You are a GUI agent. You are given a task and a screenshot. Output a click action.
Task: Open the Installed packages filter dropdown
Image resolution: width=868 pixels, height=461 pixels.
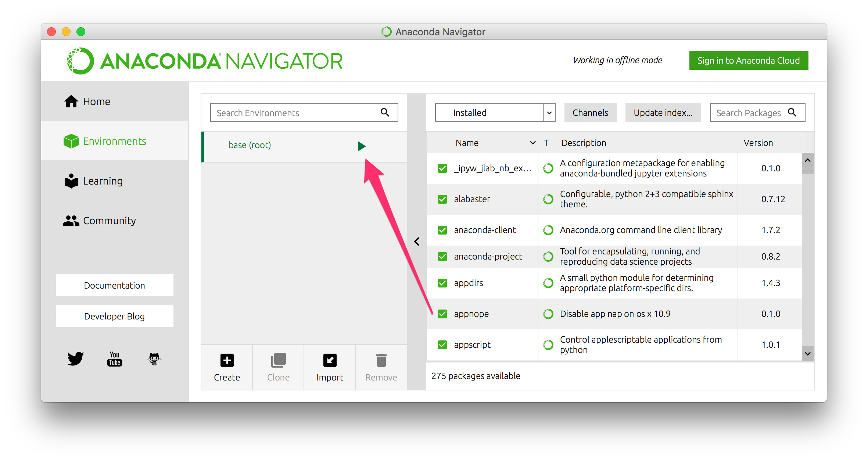549,113
